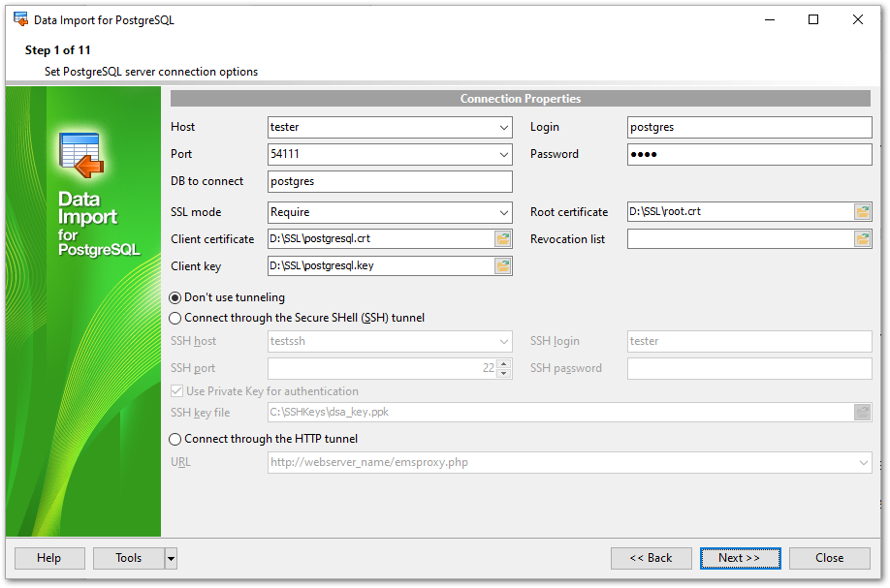Browse for Client certificate file
890x588 pixels.
point(502,239)
